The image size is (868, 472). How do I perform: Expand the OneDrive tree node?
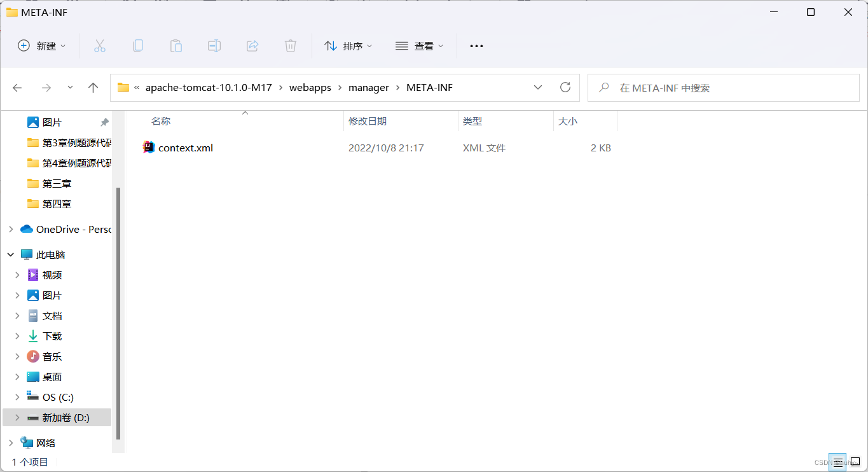[11, 229]
